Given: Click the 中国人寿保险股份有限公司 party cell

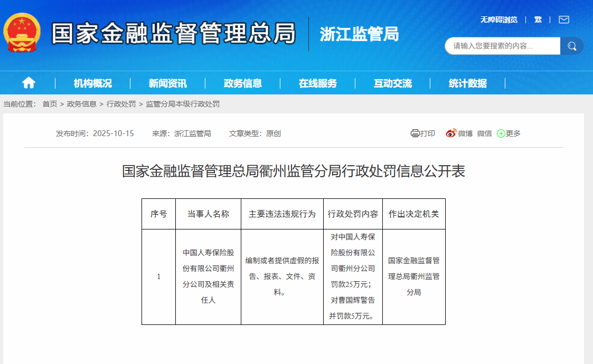Looking at the screenshot, I should click(209, 276).
